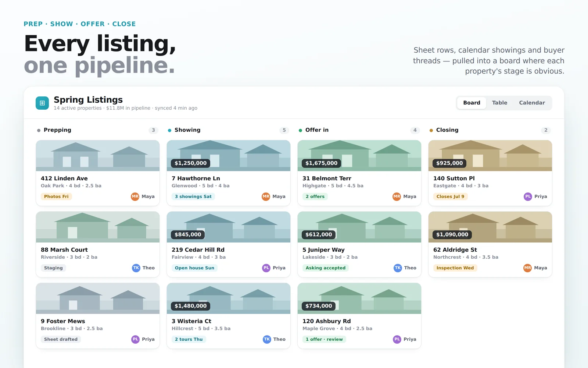Click Maya's avatar on 7 Hawthorne Ln
This screenshot has height=368, width=588.
tap(266, 197)
